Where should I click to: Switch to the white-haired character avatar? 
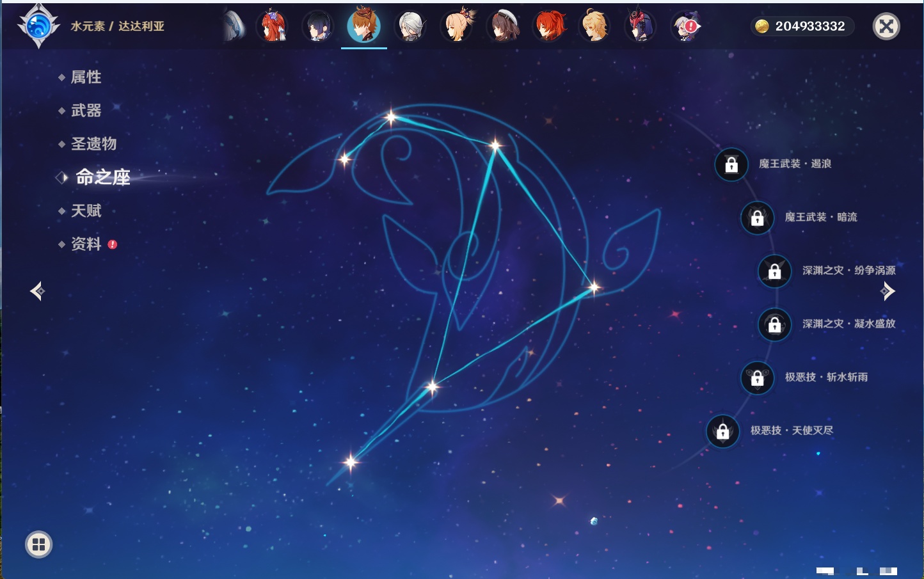[410, 27]
